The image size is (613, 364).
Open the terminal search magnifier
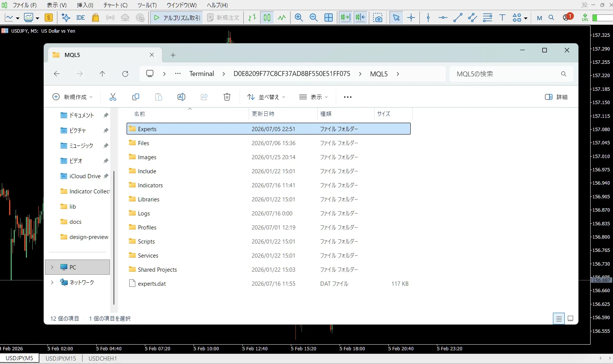tap(551, 17)
